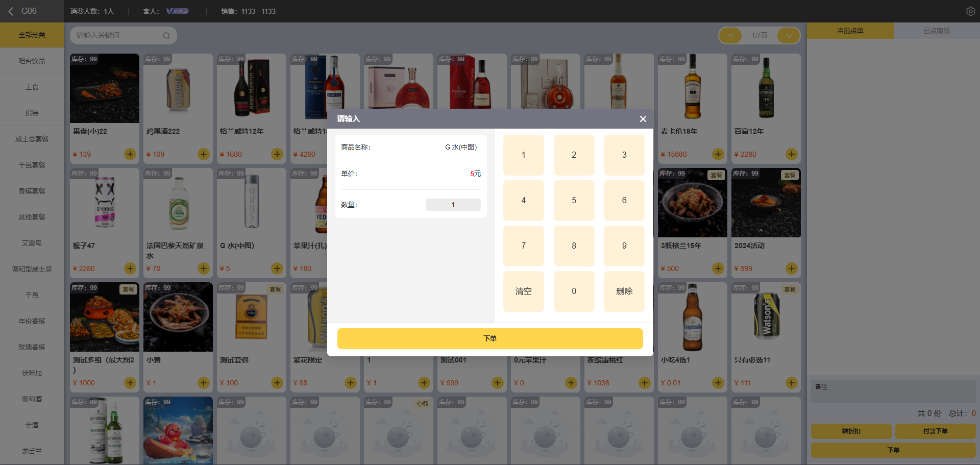The width and height of the screenshot is (980, 465).
Task: Click the search magnifier icon
Action: [166, 36]
